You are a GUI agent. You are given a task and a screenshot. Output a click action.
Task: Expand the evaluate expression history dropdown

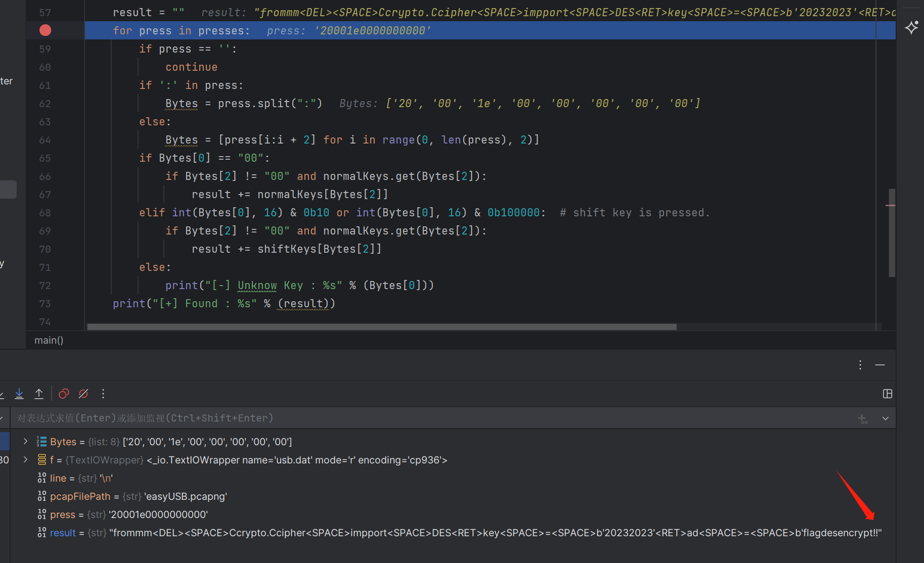pos(886,418)
